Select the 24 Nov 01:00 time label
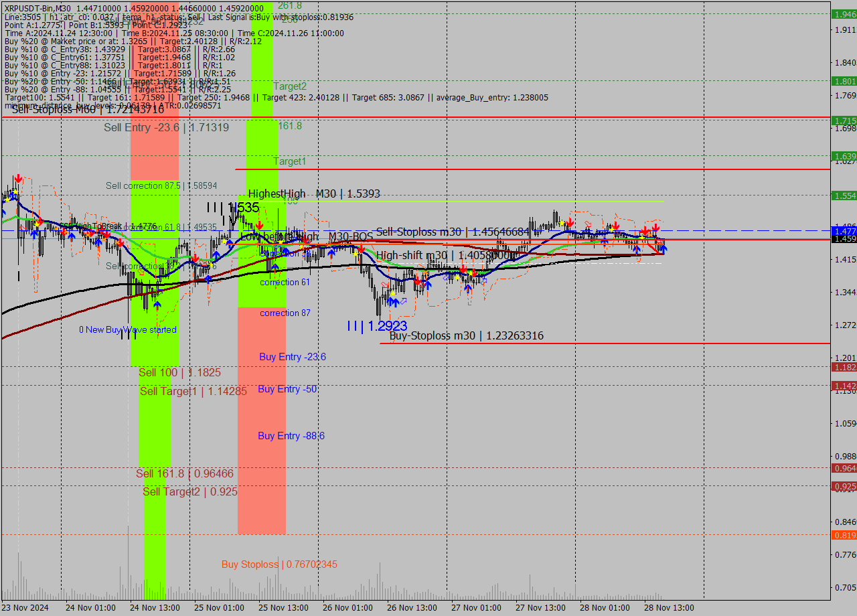857x616 pixels. coord(90,608)
